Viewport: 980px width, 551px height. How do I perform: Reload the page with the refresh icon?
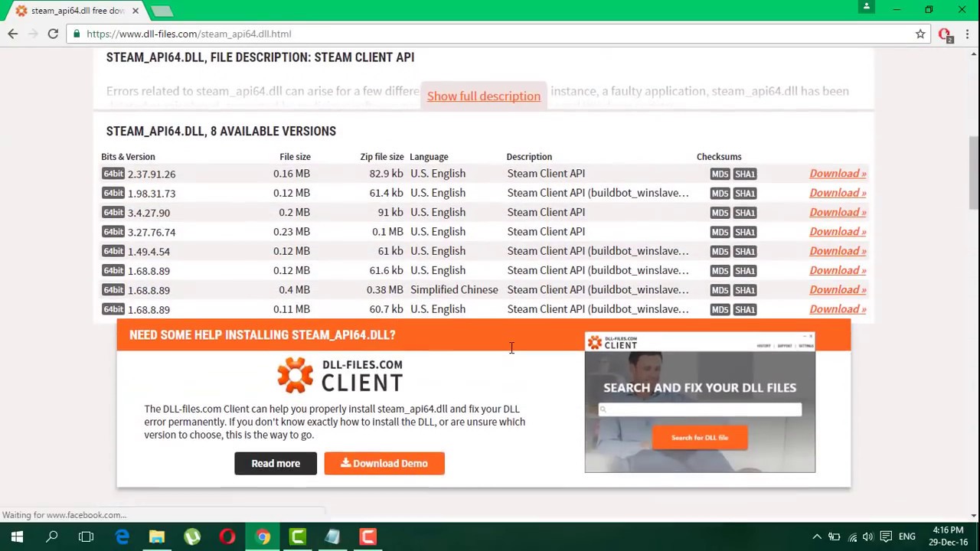pos(53,34)
